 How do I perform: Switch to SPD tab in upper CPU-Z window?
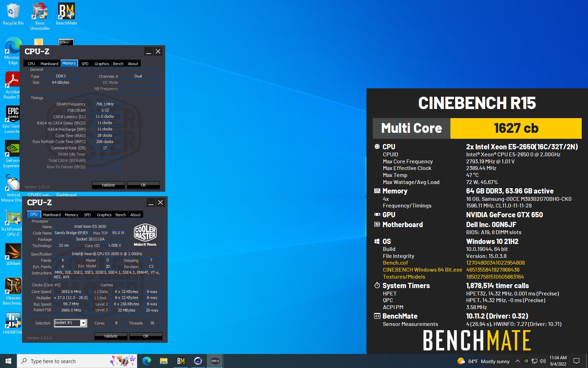85,64
